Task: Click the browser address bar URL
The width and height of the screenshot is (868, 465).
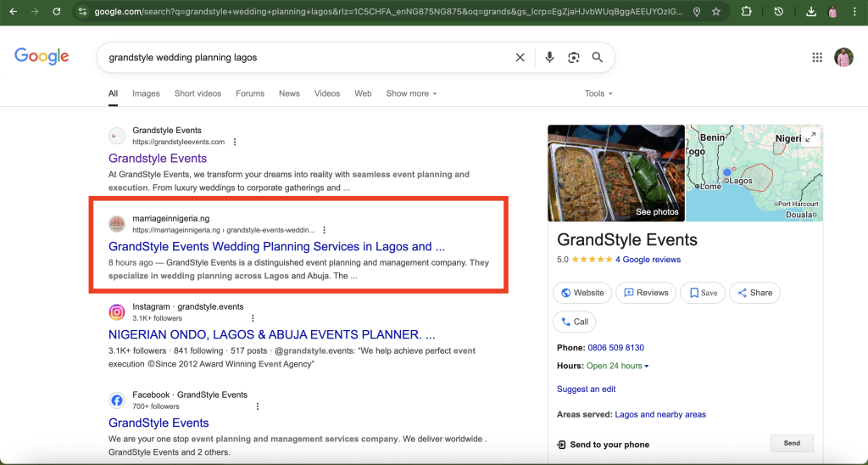Action: [x=388, y=12]
